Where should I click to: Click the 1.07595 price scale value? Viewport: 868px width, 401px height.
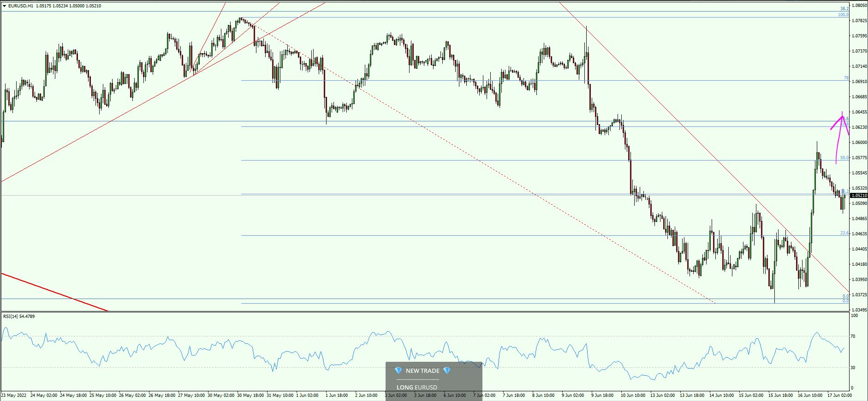coord(859,36)
